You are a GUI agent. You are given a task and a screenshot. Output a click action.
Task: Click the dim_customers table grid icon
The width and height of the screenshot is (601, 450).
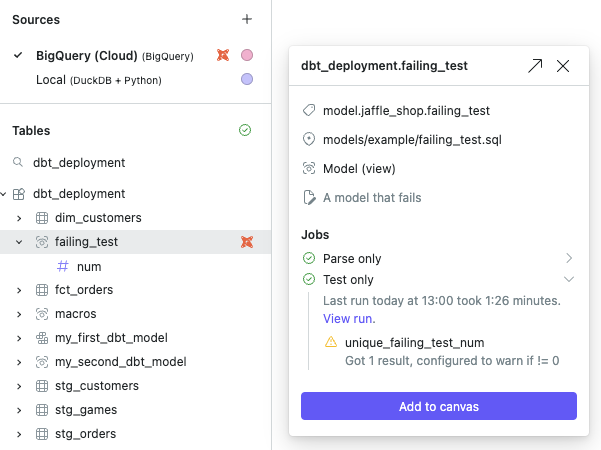[x=42, y=218]
